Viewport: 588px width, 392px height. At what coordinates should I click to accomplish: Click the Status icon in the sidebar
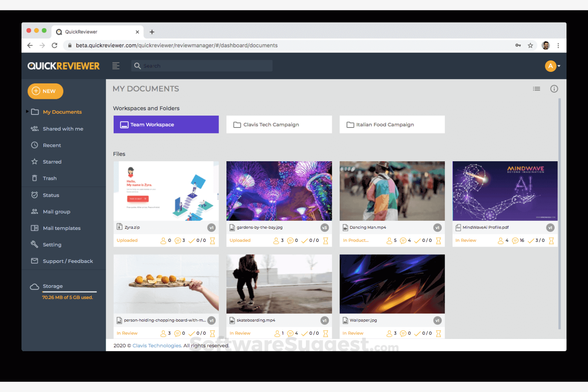tap(35, 195)
